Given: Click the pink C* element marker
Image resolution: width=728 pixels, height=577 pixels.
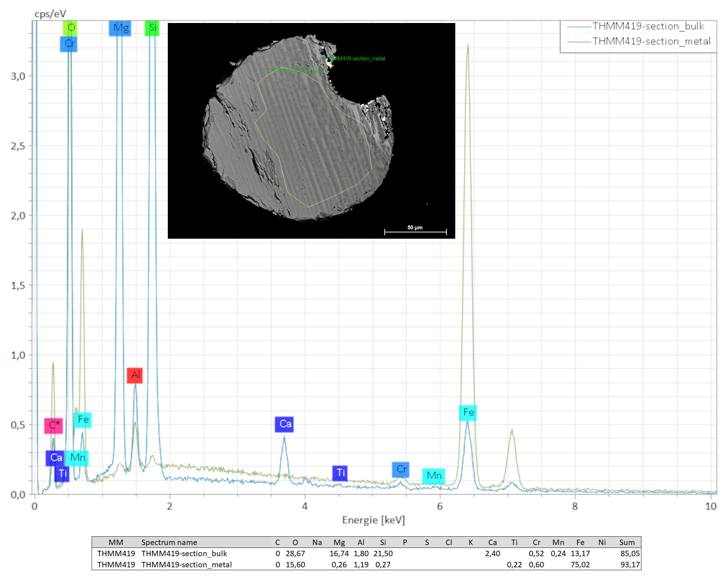Looking at the screenshot, I should 54,426.
